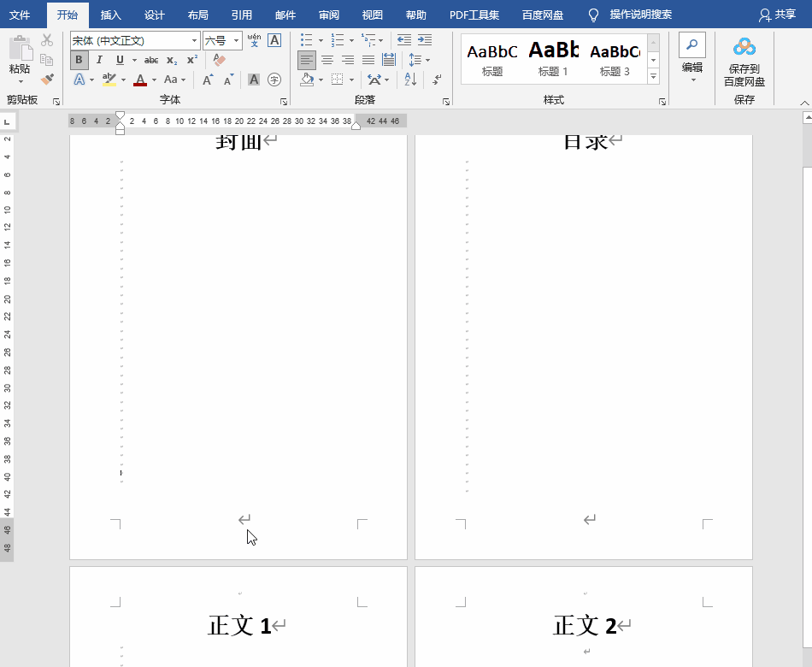Click the bullet list icon
The image size is (812, 667).
[307, 40]
